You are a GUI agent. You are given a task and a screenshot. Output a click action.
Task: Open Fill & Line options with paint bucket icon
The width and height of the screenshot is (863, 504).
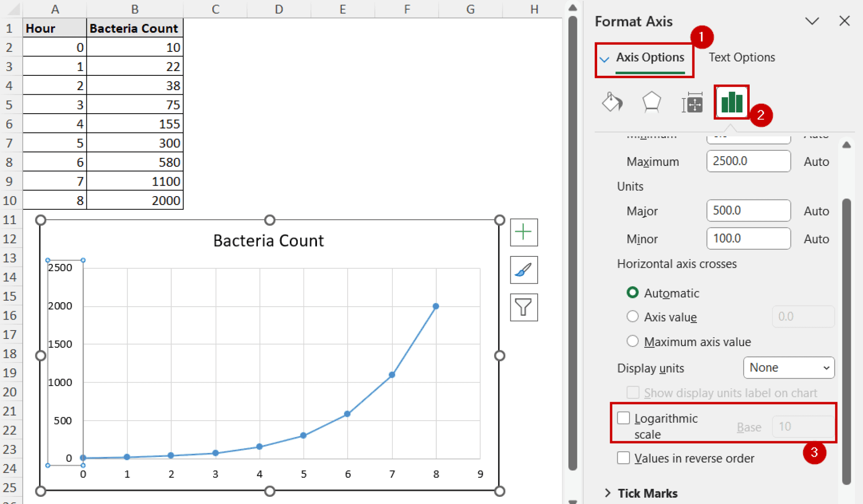coord(612,102)
